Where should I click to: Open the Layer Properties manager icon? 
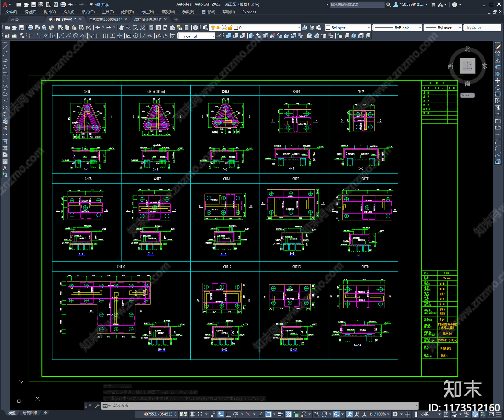pos(205,28)
